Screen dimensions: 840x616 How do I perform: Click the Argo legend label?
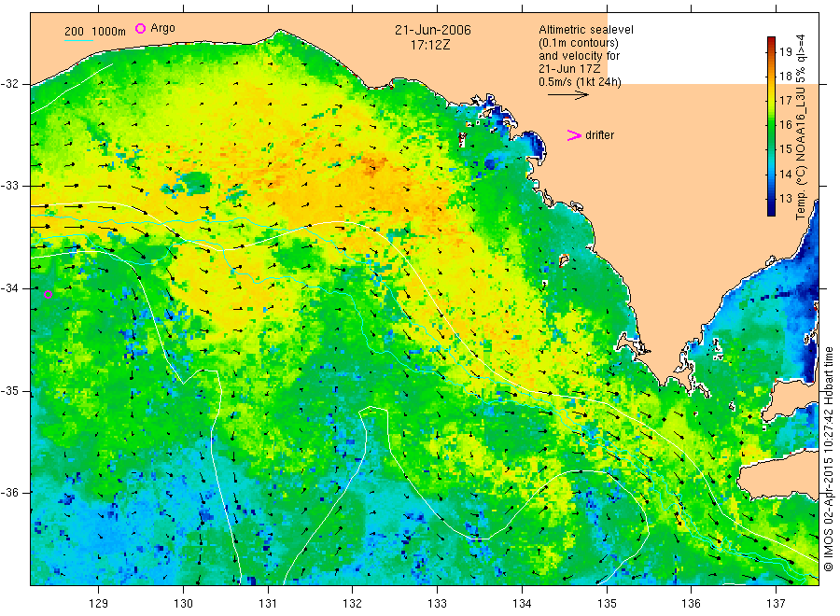coord(162,28)
